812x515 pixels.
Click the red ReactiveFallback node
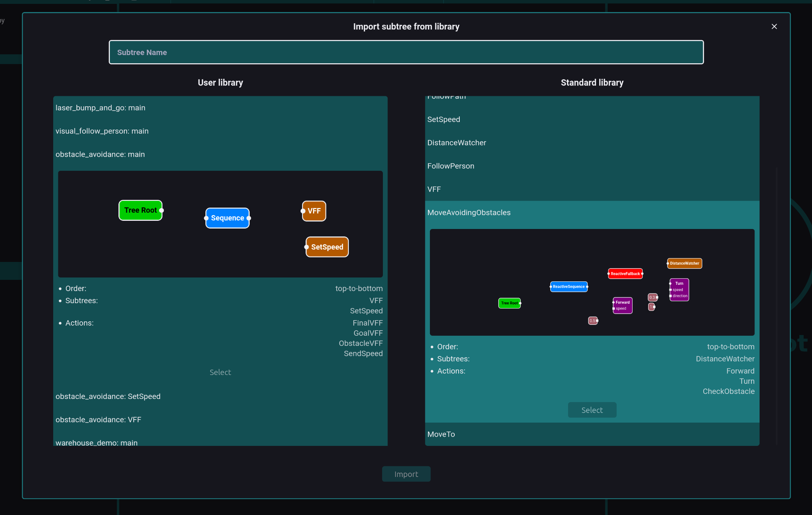pos(625,274)
